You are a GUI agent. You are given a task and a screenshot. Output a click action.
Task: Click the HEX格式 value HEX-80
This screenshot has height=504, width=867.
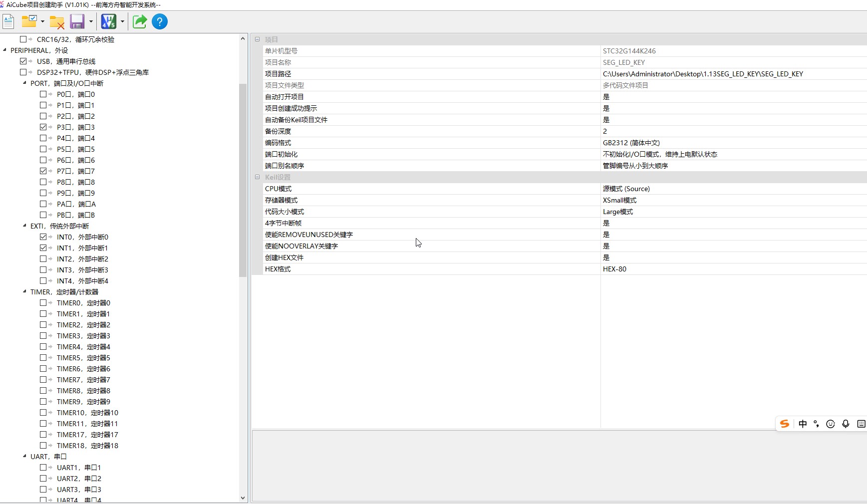pos(614,269)
